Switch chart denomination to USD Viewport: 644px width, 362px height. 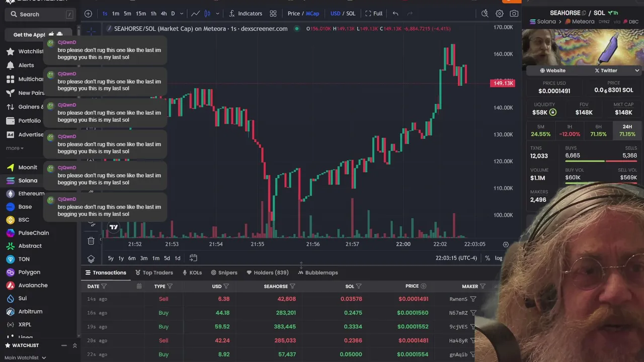coord(335,14)
